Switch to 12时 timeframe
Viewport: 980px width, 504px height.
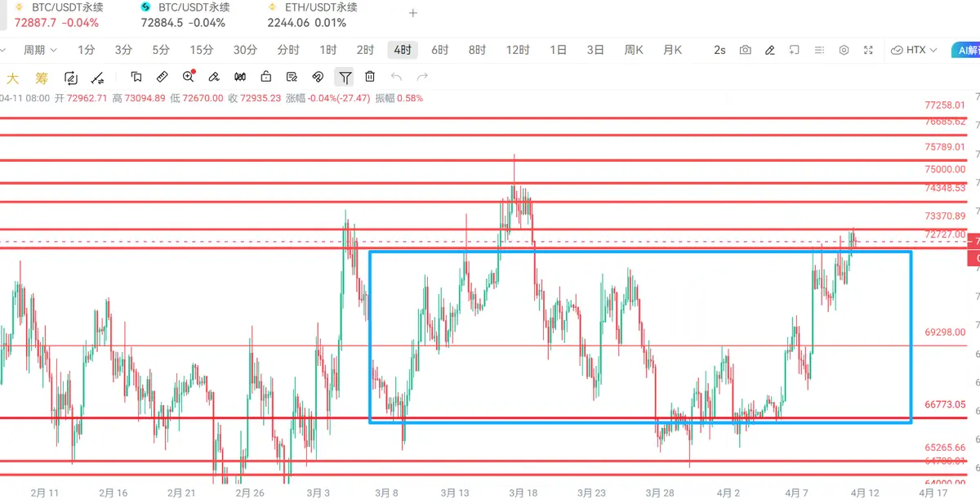point(518,50)
